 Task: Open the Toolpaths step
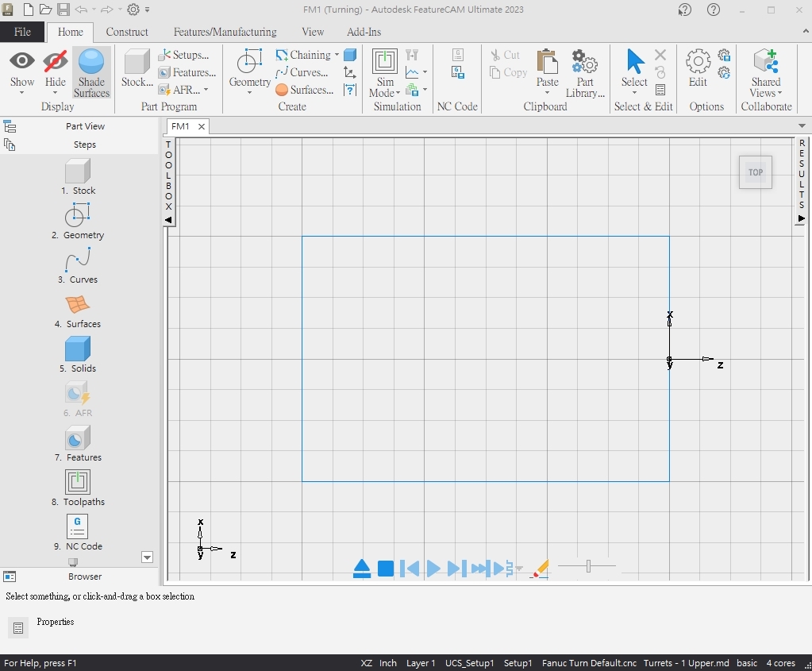pyautogui.click(x=77, y=482)
